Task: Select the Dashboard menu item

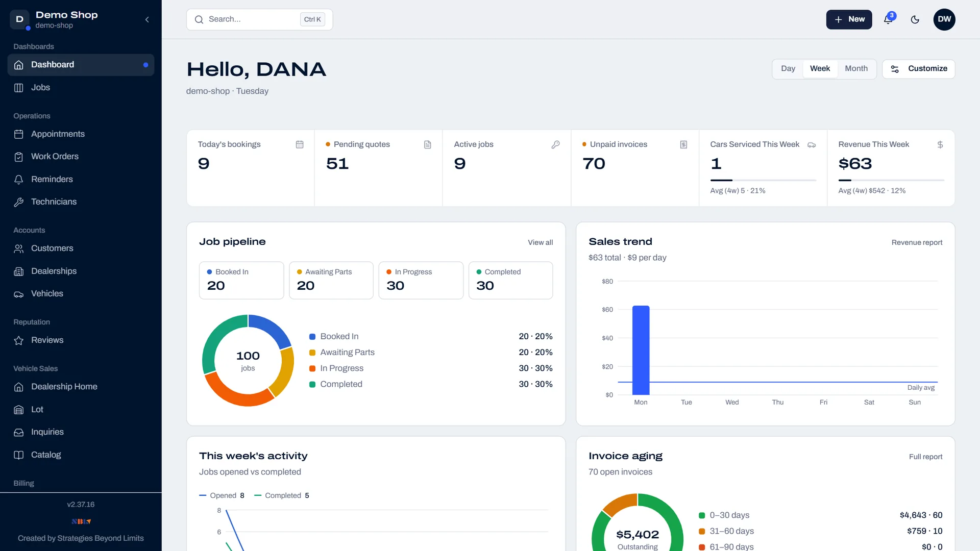Action: tap(81, 65)
